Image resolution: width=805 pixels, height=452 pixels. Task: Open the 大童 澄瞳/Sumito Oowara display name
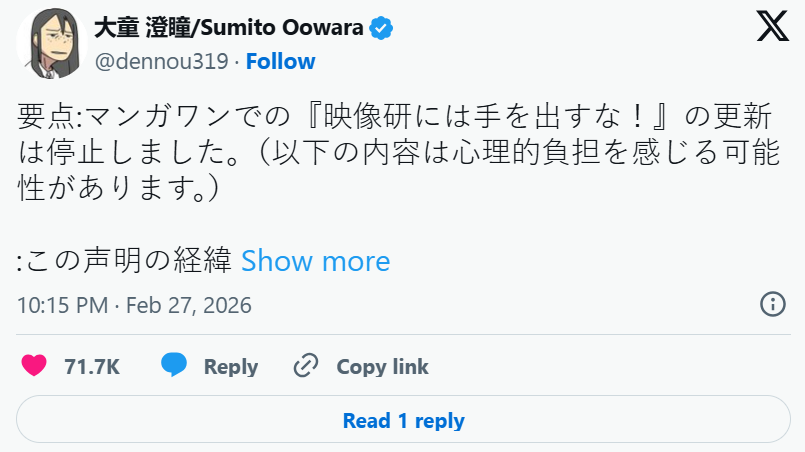[x=228, y=28]
